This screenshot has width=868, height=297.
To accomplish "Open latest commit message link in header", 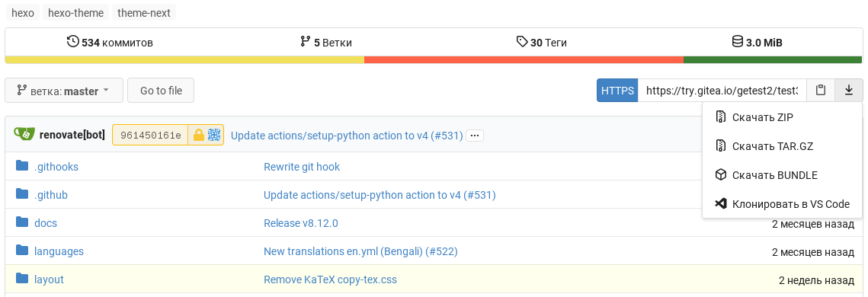I will [347, 136].
